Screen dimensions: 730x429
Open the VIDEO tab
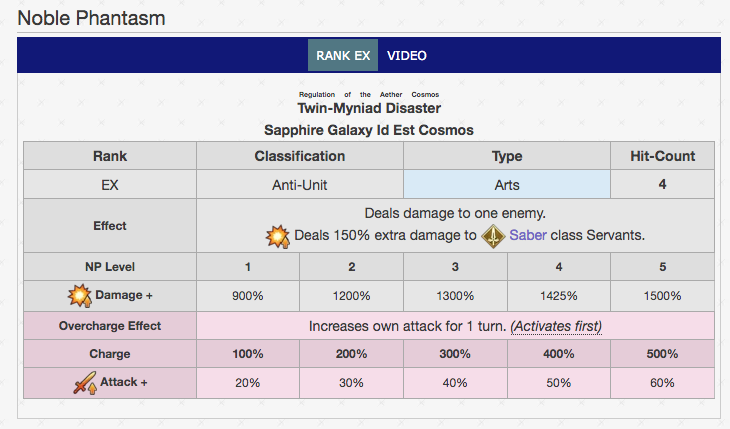(407, 55)
